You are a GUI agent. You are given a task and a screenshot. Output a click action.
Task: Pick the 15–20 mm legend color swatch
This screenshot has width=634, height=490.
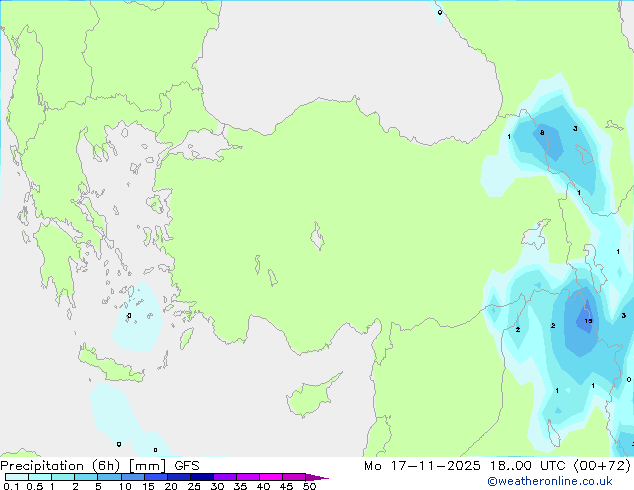(x=155, y=477)
